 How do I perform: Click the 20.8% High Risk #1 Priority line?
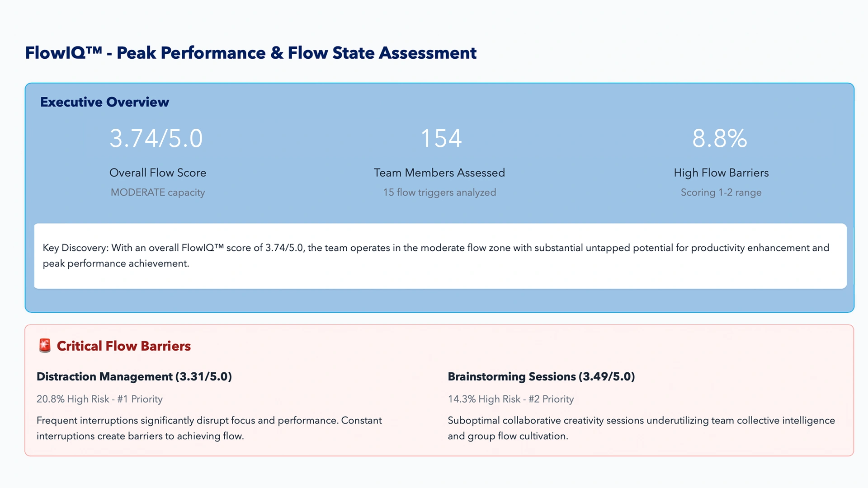pos(99,399)
